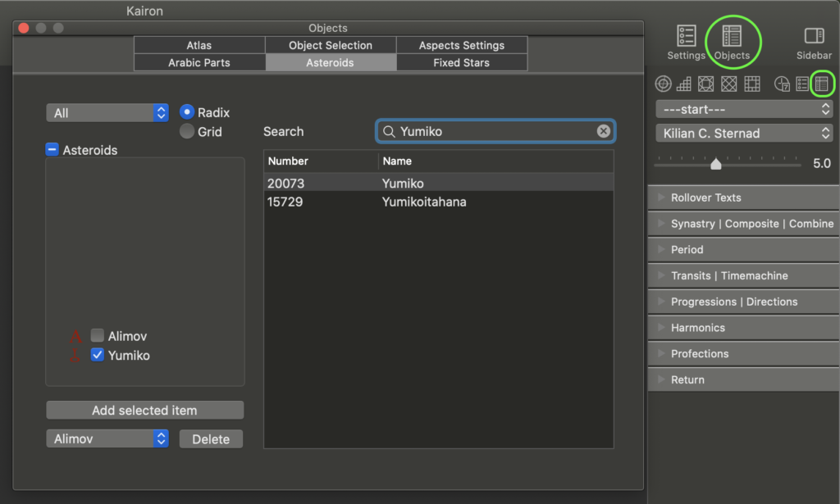Open the Settings toolbar button
The width and height of the screenshot is (840, 504).
(686, 42)
